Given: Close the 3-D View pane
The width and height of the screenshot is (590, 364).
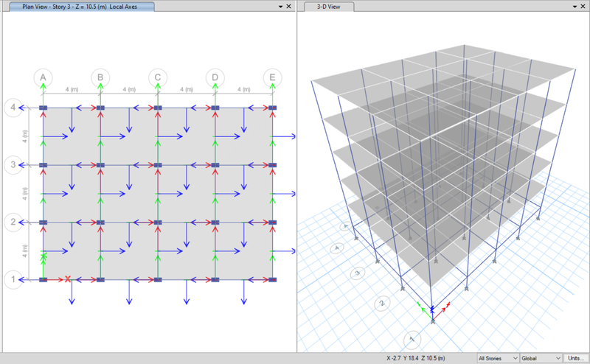Looking at the screenshot, I should [583, 7].
